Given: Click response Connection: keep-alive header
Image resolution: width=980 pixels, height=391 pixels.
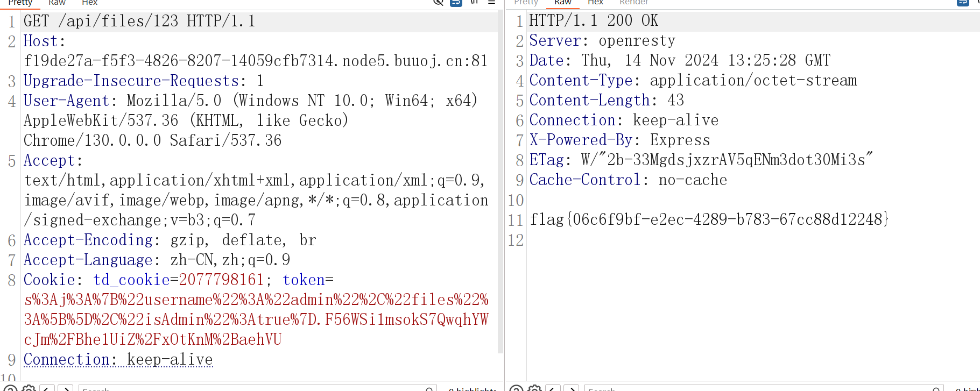Looking at the screenshot, I should tap(624, 120).
